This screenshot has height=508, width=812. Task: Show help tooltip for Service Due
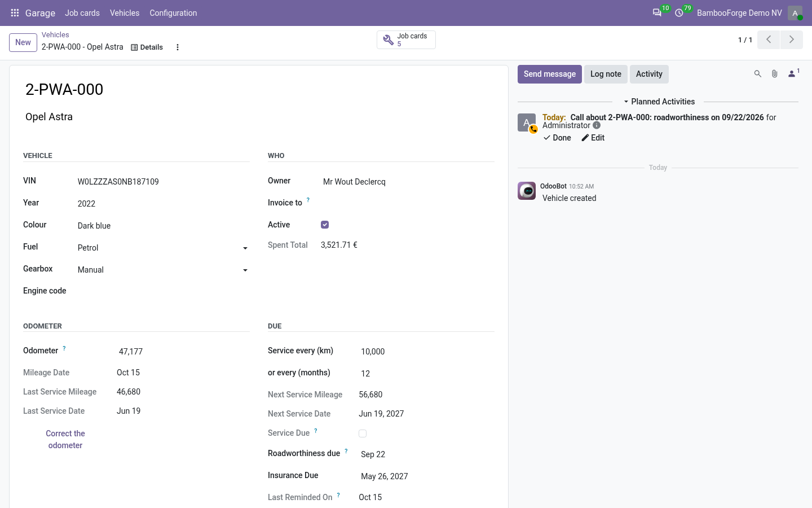[316, 431]
